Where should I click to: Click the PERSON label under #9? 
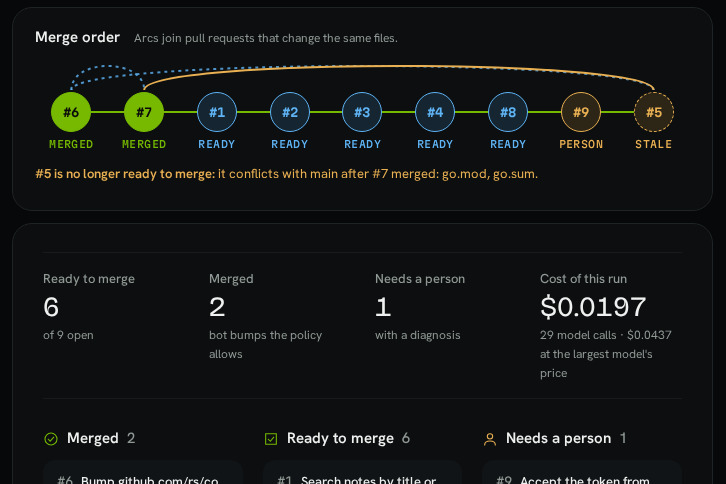581,145
